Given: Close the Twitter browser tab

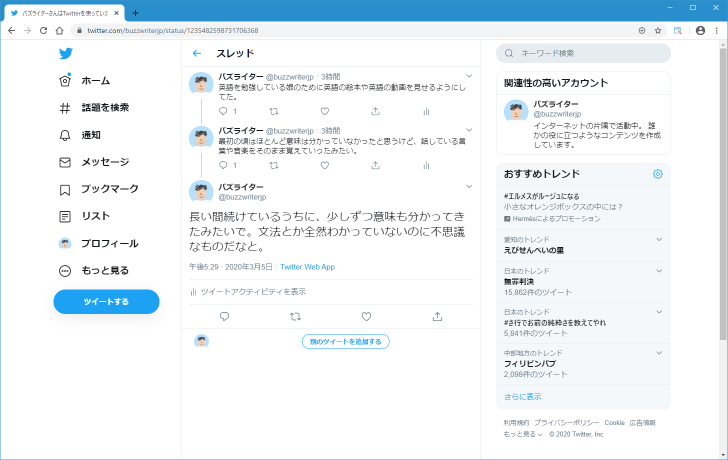Looking at the screenshot, I should point(117,13).
